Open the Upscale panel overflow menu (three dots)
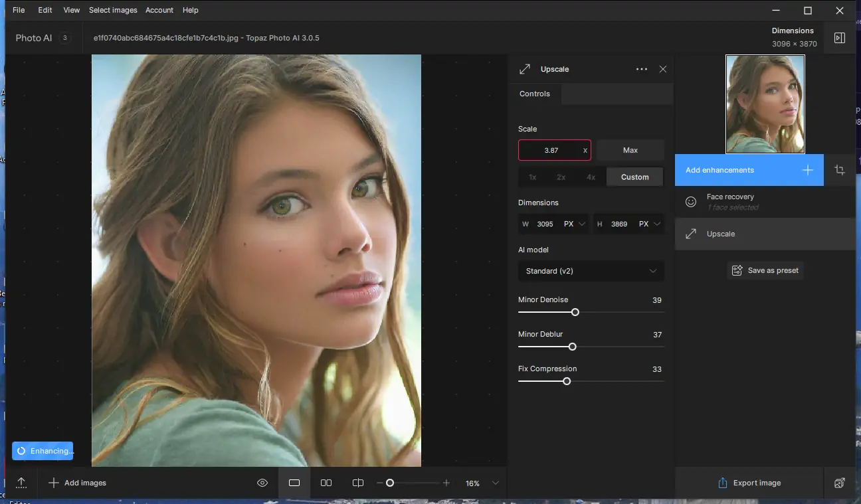This screenshot has height=504, width=861. (641, 68)
